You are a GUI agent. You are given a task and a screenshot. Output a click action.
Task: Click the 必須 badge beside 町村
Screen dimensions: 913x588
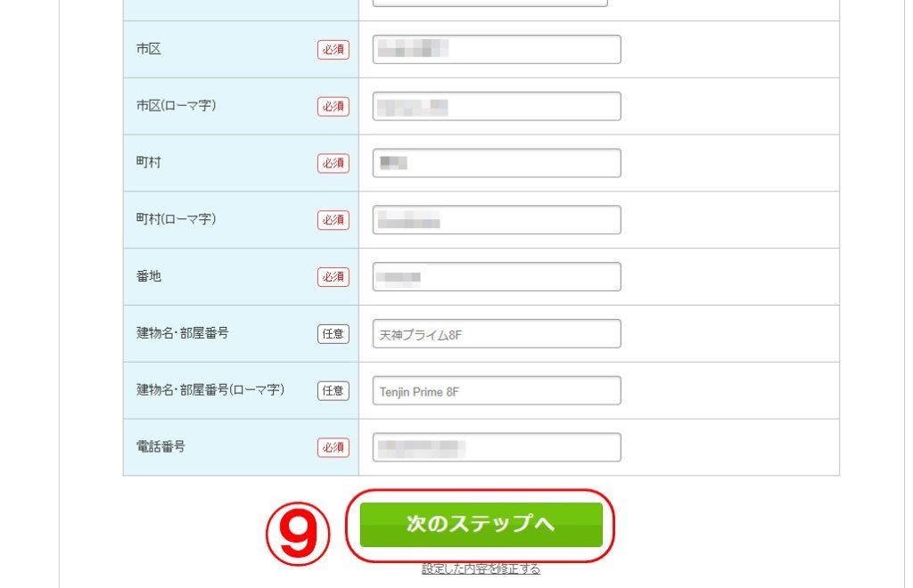pos(333,164)
